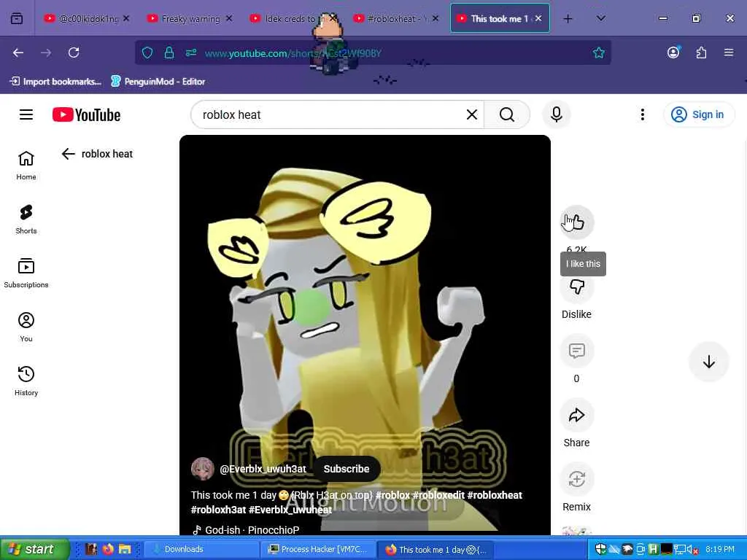This screenshot has height=560, width=747.
Task: Reload the page
Action: tap(74, 52)
